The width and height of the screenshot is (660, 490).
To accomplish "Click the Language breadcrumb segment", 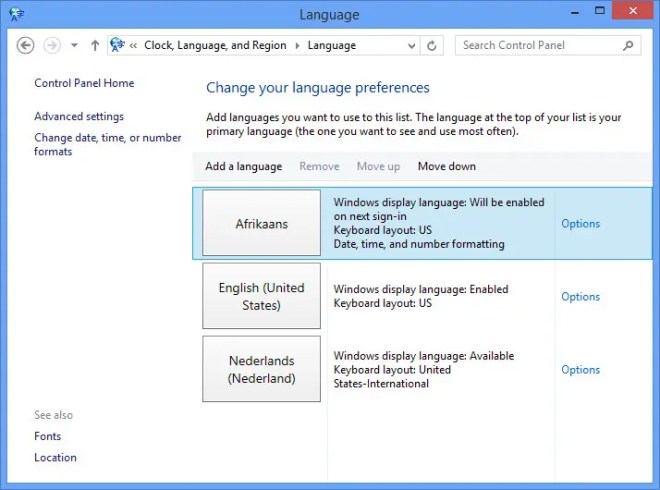I will click(x=332, y=45).
